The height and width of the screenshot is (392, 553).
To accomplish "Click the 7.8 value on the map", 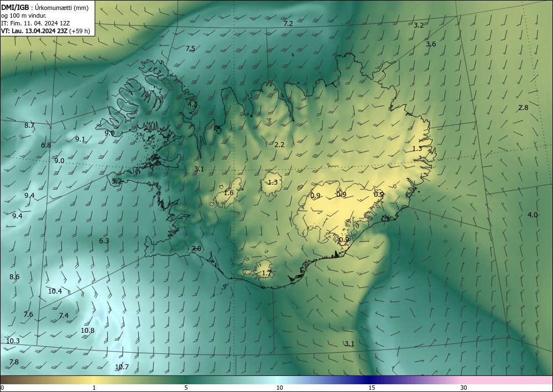I will pyautogui.click(x=14, y=362).
